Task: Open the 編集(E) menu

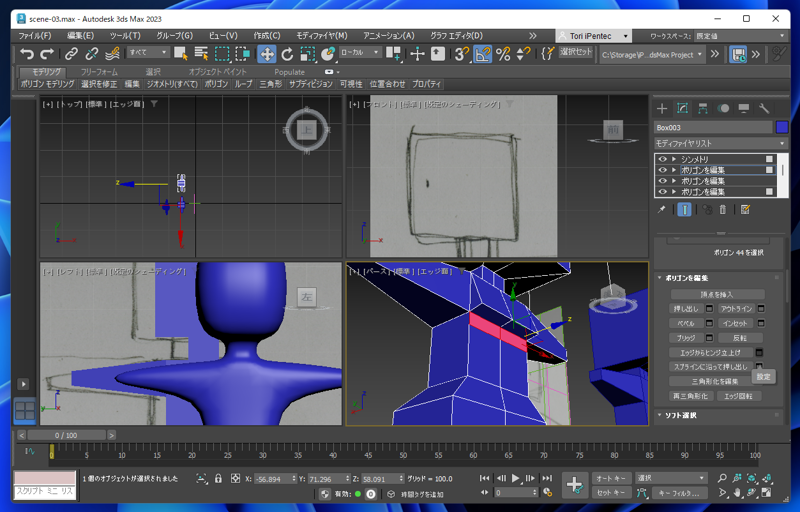Action: [x=80, y=36]
